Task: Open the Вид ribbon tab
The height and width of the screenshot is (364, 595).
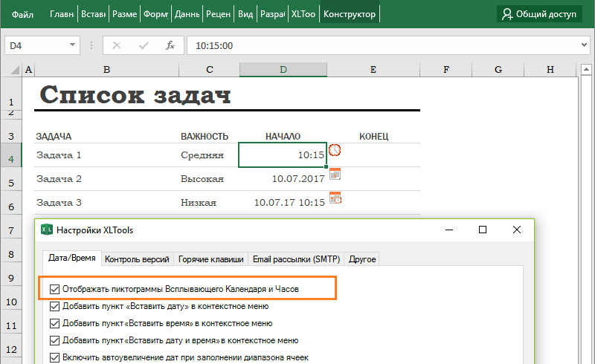Action: 245,14
